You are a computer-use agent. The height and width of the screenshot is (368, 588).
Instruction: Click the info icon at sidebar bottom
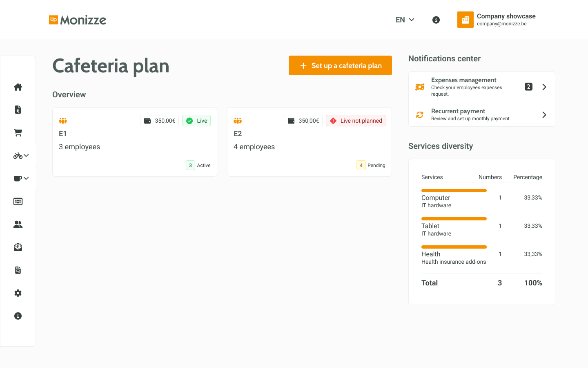pyautogui.click(x=18, y=316)
